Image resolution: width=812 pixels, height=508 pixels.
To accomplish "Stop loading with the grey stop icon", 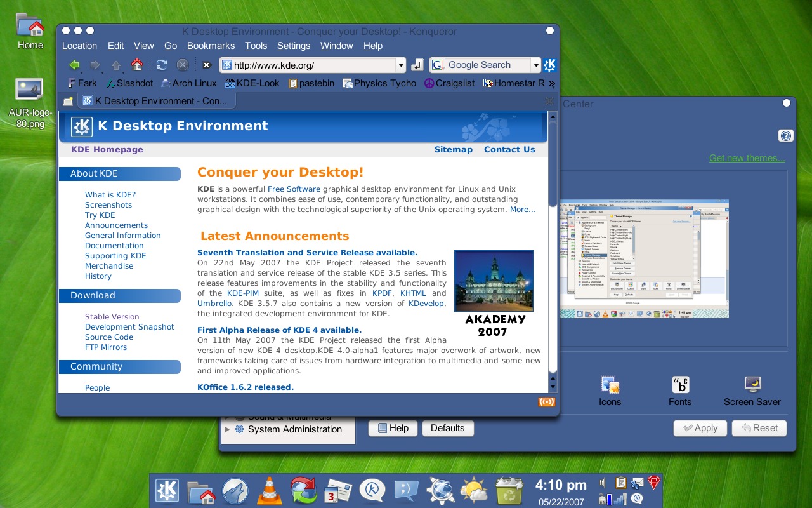I will pos(183,65).
